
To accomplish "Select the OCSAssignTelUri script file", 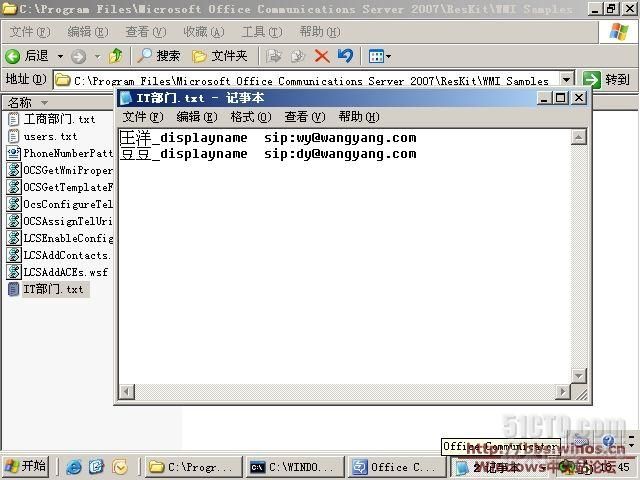I will tap(60, 221).
